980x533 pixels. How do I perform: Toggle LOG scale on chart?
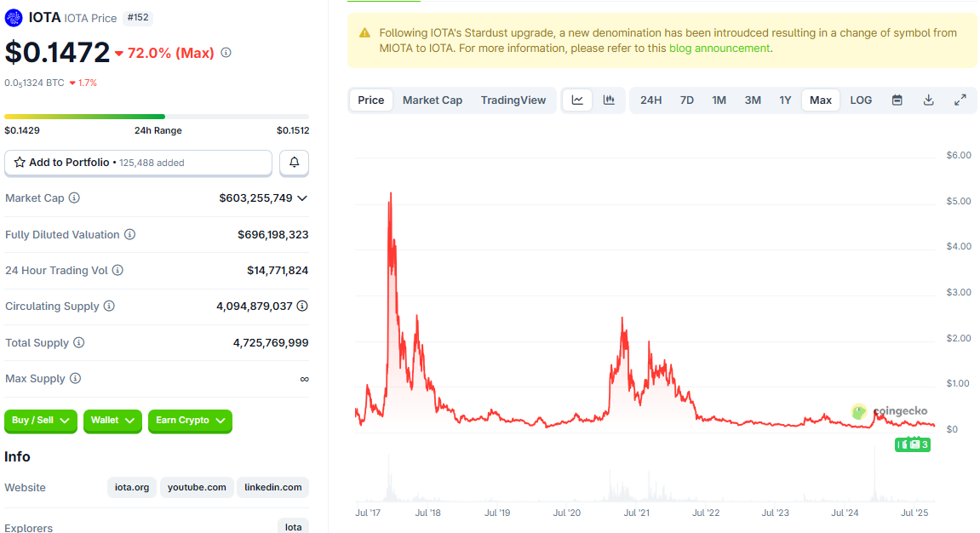click(x=861, y=100)
